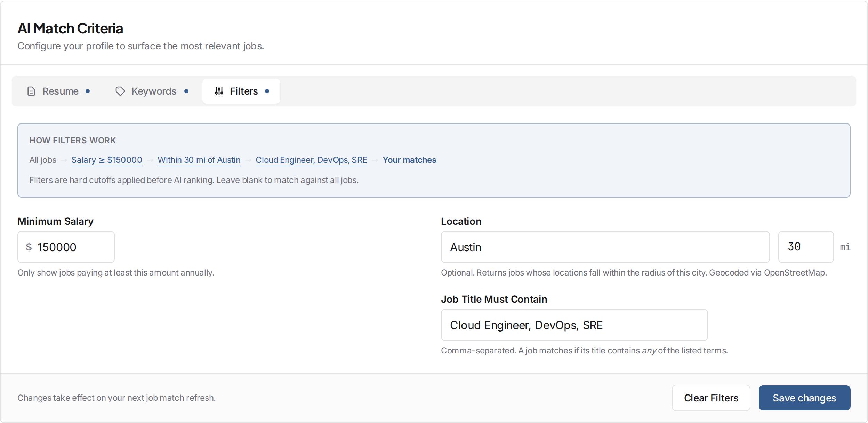868x423 pixels.
Task: Focus the Minimum Salary input field
Action: pyautogui.click(x=66, y=247)
